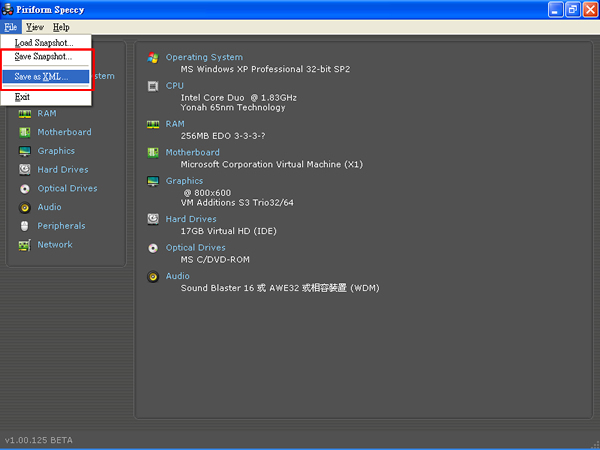This screenshot has width=600, height=450.
Task: Click the 17GB Virtual HD (IDE) text
Action: [x=228, y=231]
